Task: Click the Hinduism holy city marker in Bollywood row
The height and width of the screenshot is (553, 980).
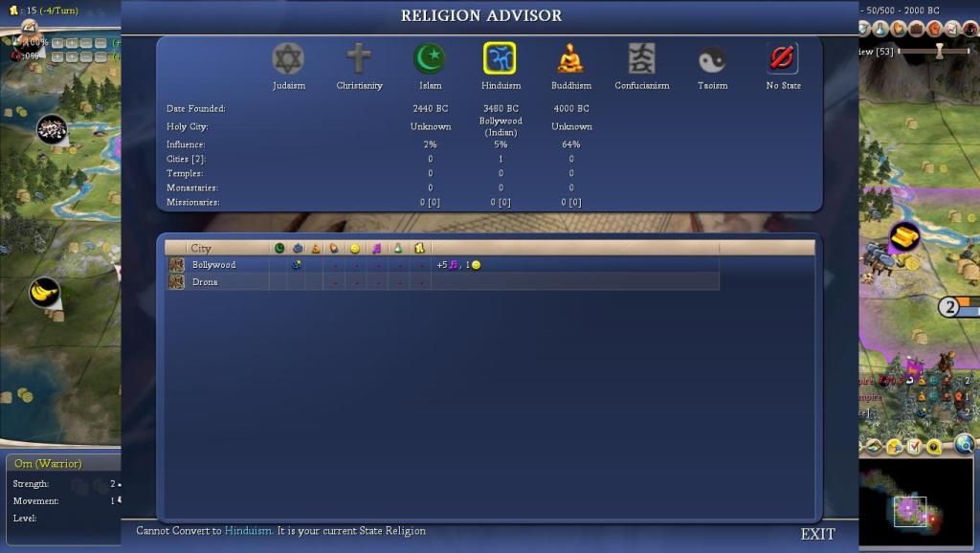Action: 297,264
